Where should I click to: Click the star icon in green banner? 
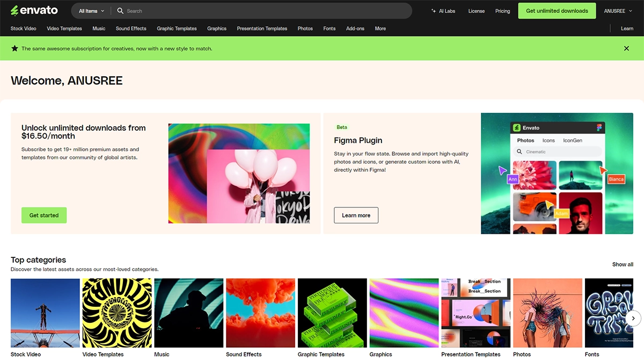point(14,48)
